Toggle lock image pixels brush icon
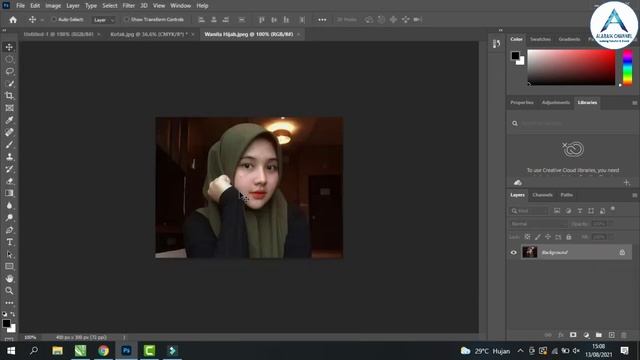This screenshot has width=640, height=360. pyautogui.click(x=538, y=237)
